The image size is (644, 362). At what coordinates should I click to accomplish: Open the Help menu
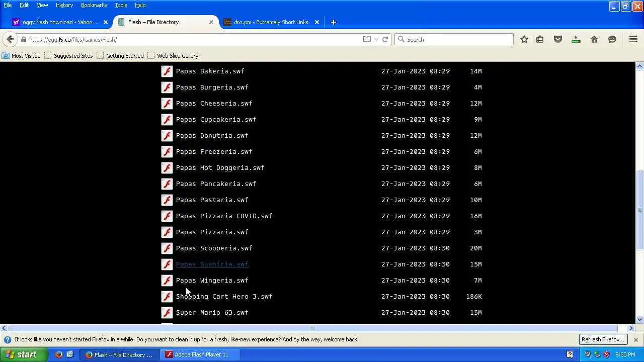[x=140, y=5]
